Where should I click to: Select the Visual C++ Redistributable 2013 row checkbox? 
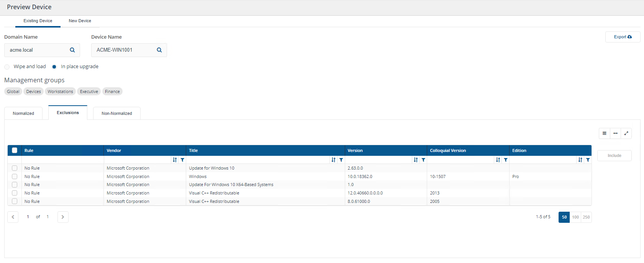[15, 193]
